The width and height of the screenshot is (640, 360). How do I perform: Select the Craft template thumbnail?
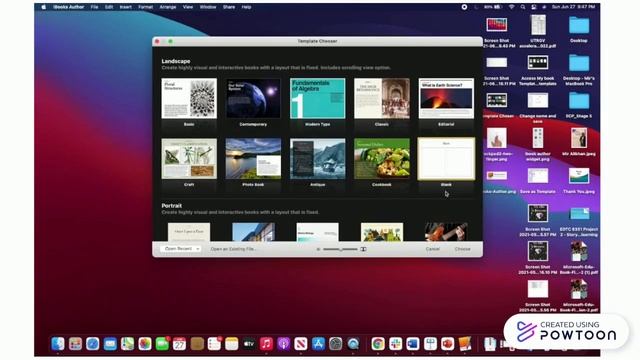tap(189, 159)
